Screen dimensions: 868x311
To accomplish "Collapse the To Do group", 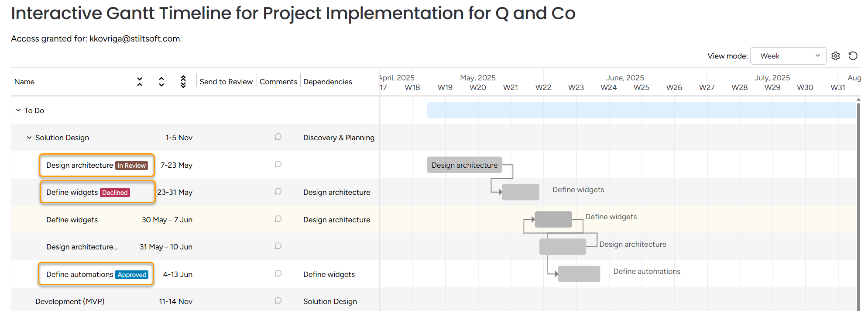I will click(x=18, y=111).
